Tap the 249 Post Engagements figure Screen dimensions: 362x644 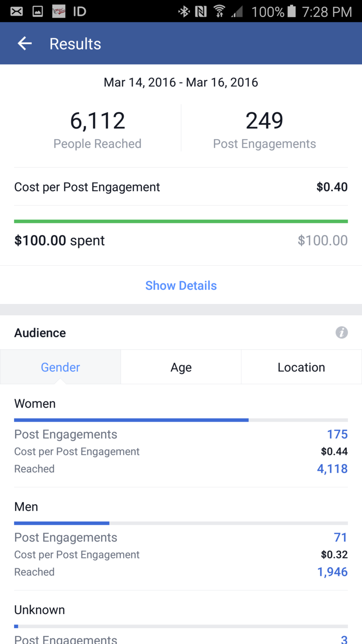point(264,121)
